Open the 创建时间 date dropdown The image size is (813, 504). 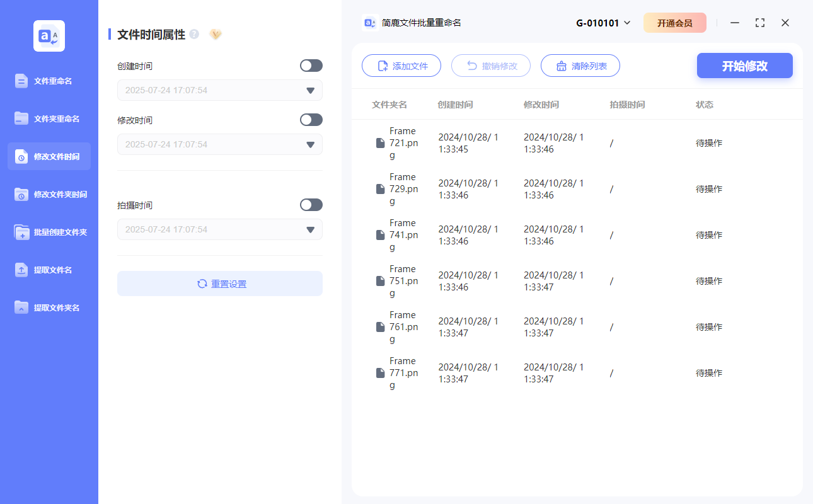(x=310, y=91)
